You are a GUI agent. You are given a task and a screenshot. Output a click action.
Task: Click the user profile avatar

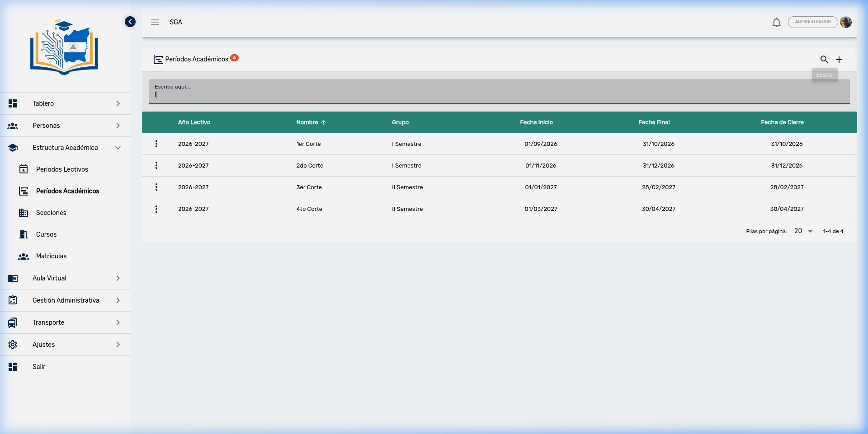(x=846, y=22)
